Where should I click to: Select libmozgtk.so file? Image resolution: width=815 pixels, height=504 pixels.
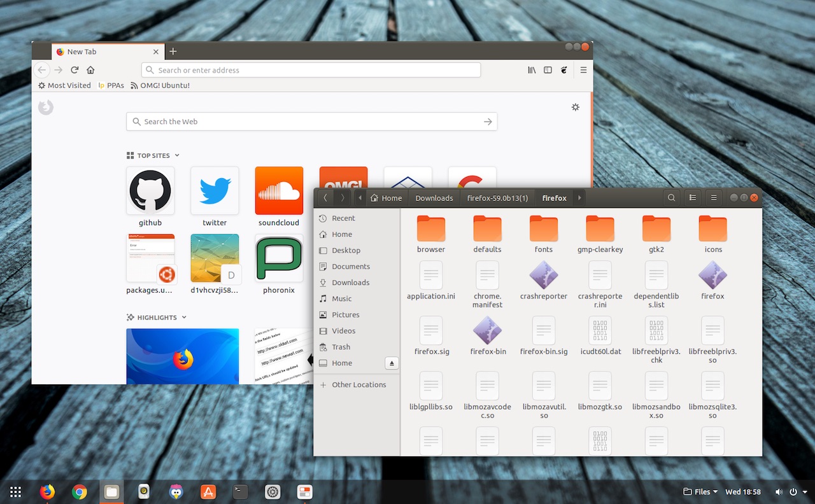600,391
